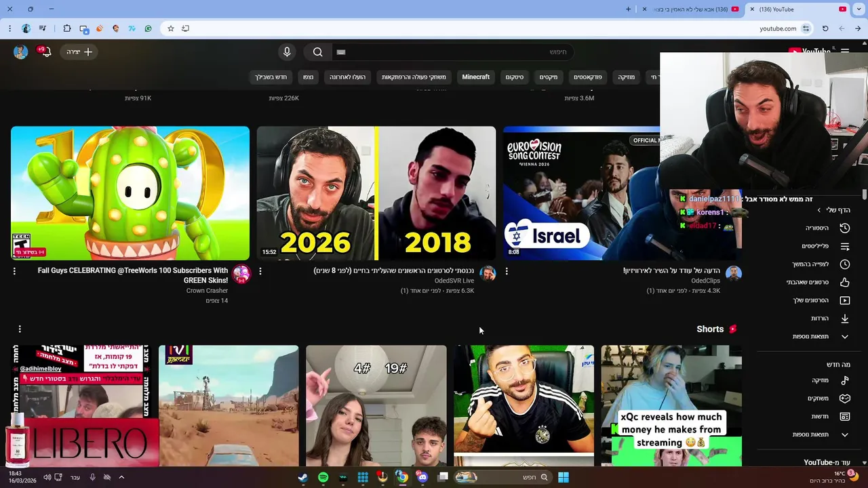The width and height of the screenshot is (868, 488).
Task: Open options menu for 2026/2018 video
Action: 260,271
